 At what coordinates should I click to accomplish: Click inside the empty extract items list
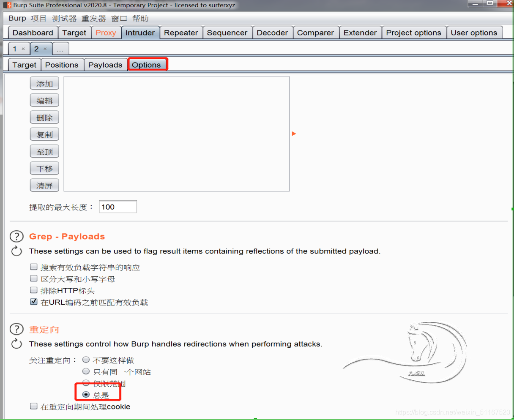point(177,134)
